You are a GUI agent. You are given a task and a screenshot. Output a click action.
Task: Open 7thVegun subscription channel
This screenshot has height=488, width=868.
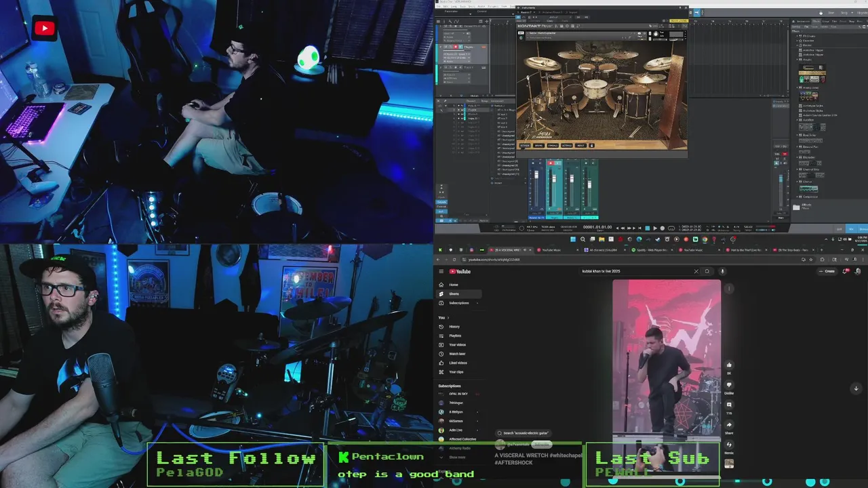pos(456,403)
